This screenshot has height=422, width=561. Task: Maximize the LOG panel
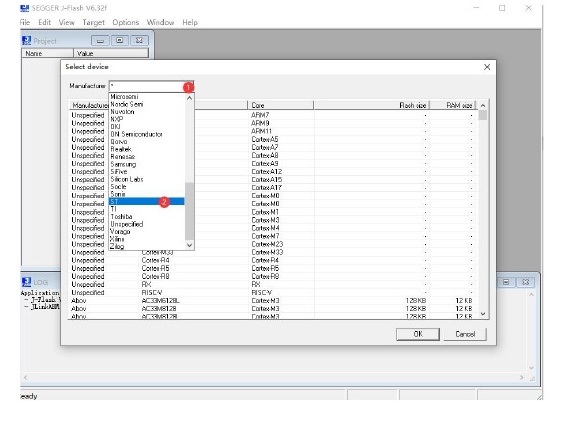click(x=506, y=282)
